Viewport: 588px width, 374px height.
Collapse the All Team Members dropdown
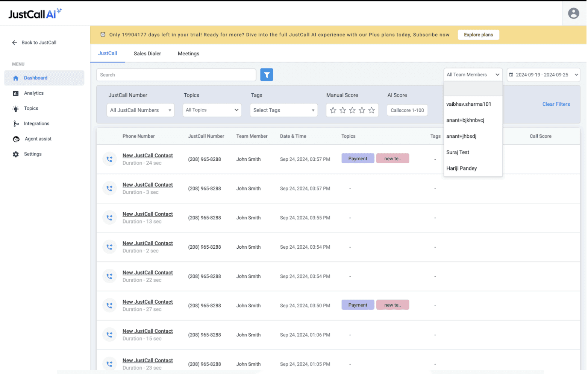tap(474, 75)
